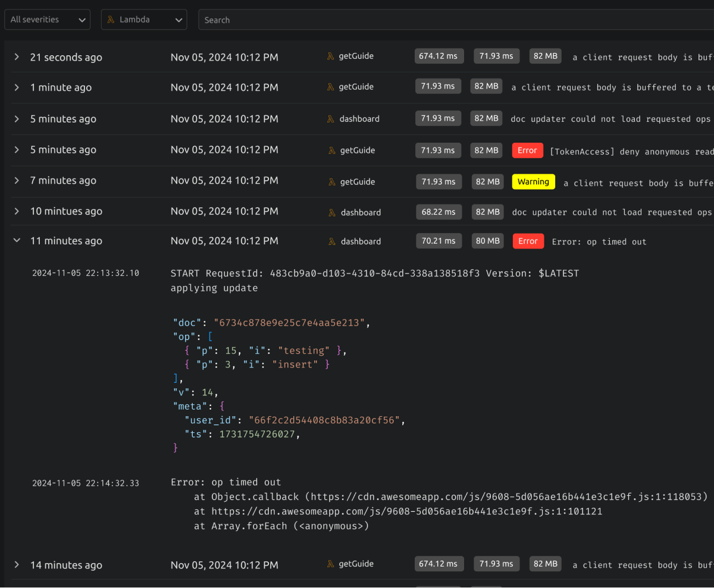Click the Lambda icon in the 7 minutes ago row
This screenshot has height=588, width=714.
(331, 182)
